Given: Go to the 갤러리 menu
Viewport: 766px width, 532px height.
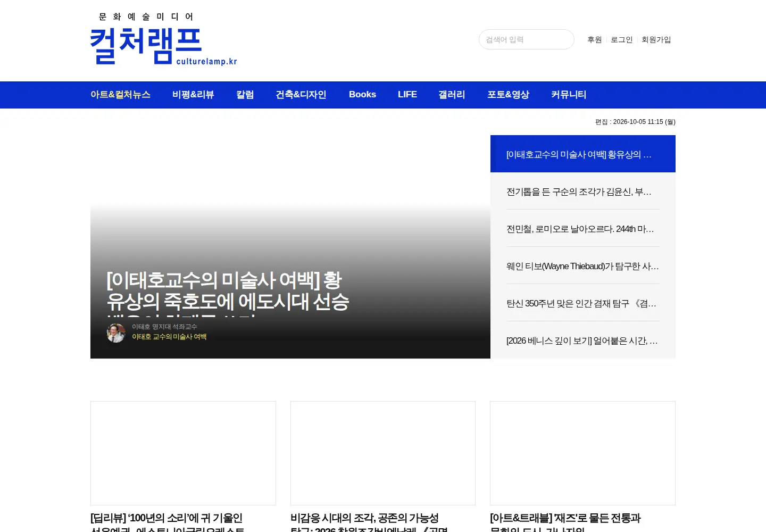Looking at the screenshot, I should point(452,95).
